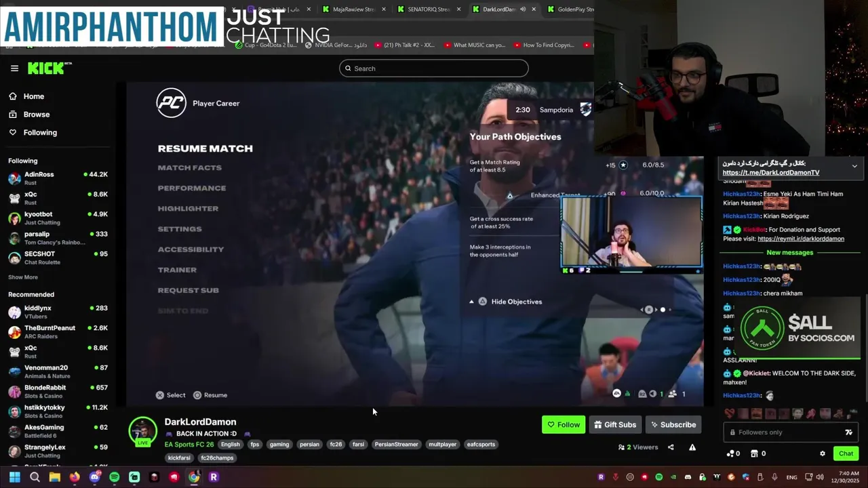
Task: Jump to New messages in chat
Action: 789,253
